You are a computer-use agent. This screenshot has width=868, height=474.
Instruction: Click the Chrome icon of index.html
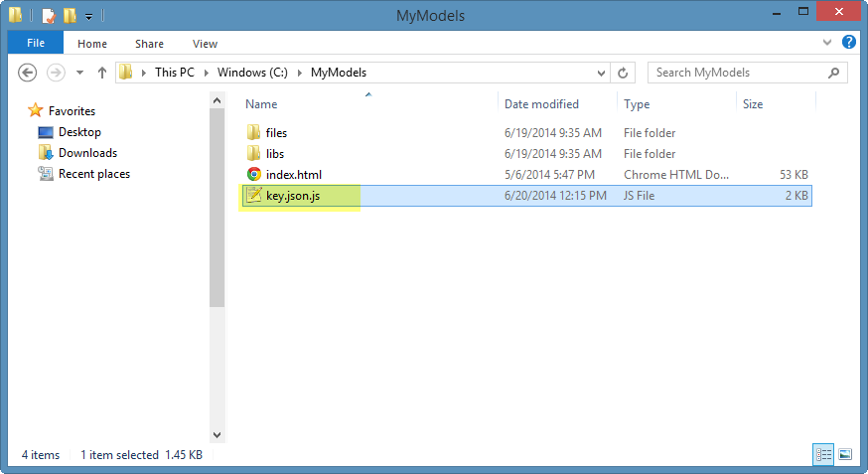(x=253, y=174)
